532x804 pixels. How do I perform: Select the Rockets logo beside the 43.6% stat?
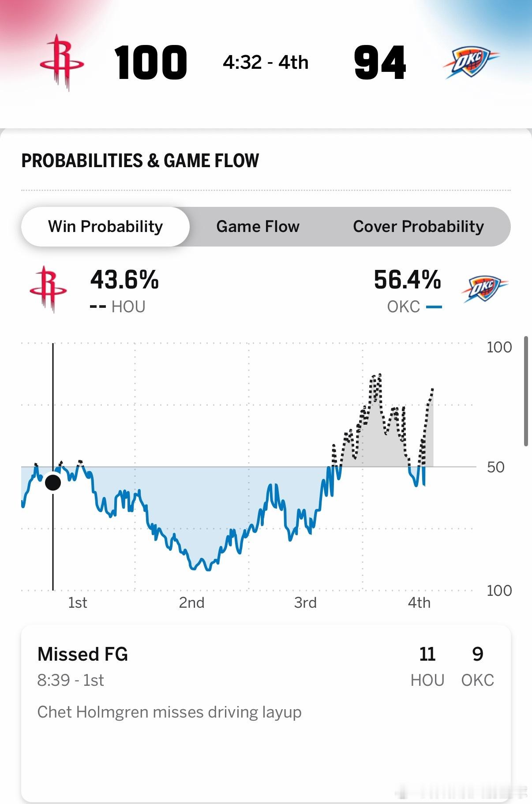point(49,289)
